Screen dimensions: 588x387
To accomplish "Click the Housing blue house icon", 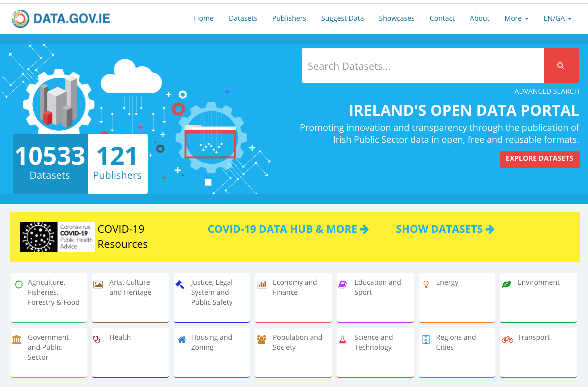I will (x=182, y=340).
